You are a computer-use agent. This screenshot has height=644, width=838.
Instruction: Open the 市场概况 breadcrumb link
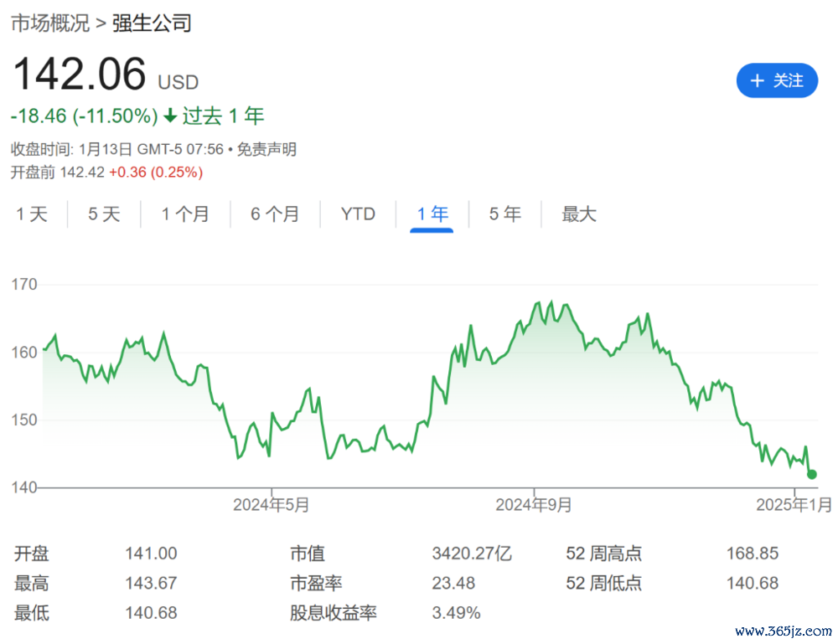[50, 23]
